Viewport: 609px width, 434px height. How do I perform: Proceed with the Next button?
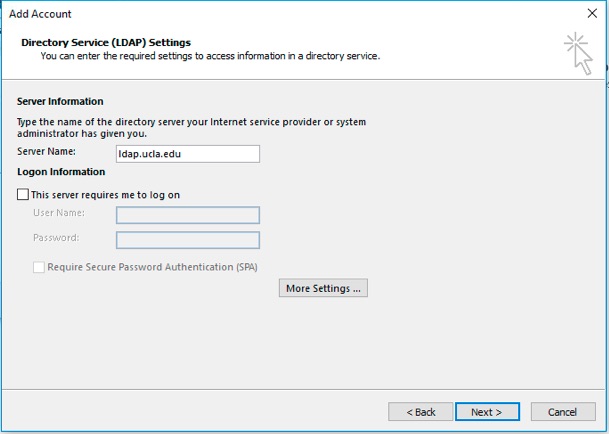click(487, 411)
